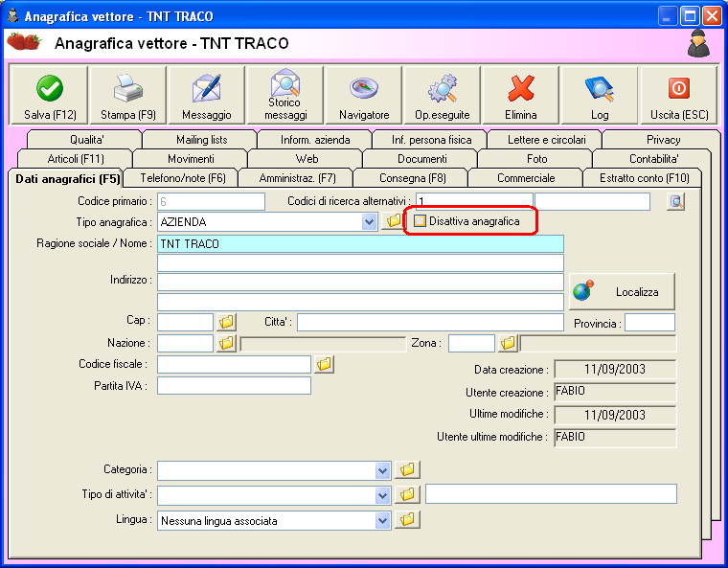728x568 pixels.
Task: Open Storico messaggi history
Action: pos(285,96)
